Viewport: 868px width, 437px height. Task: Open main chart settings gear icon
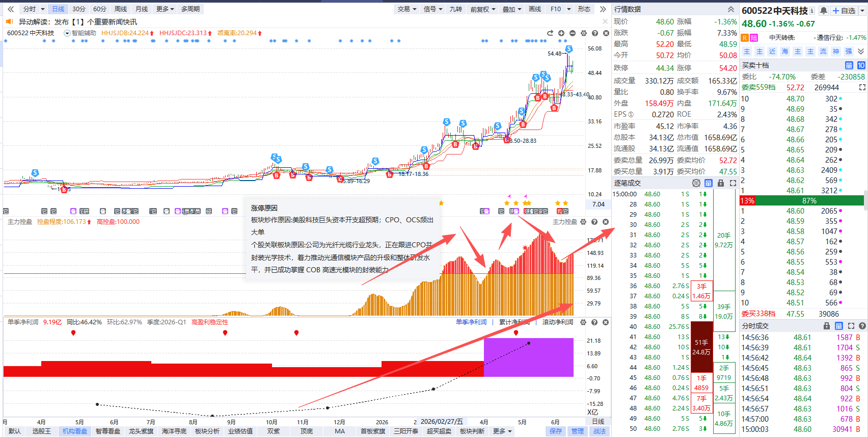pyautogui.click(x=584, y=33)
